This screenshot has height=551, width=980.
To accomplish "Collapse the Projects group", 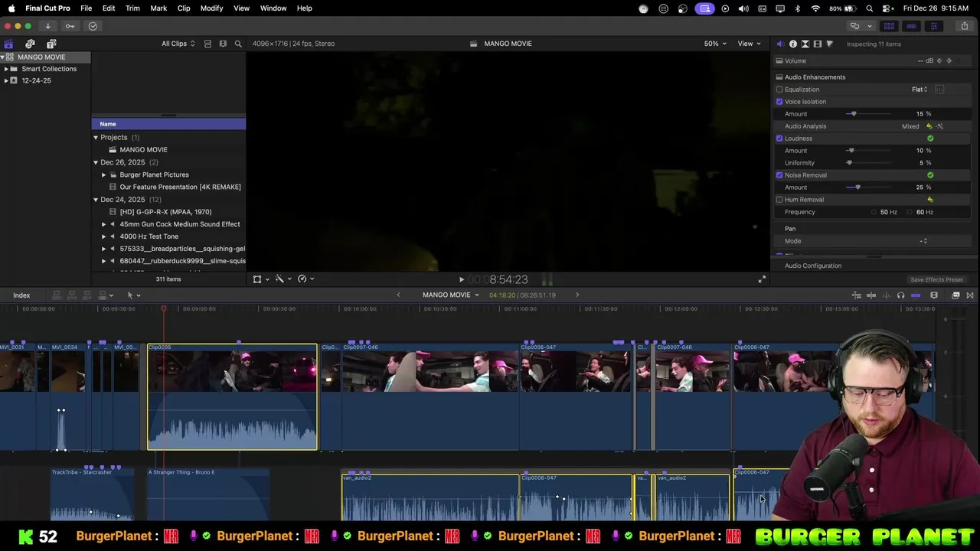I will pos(96,138).
